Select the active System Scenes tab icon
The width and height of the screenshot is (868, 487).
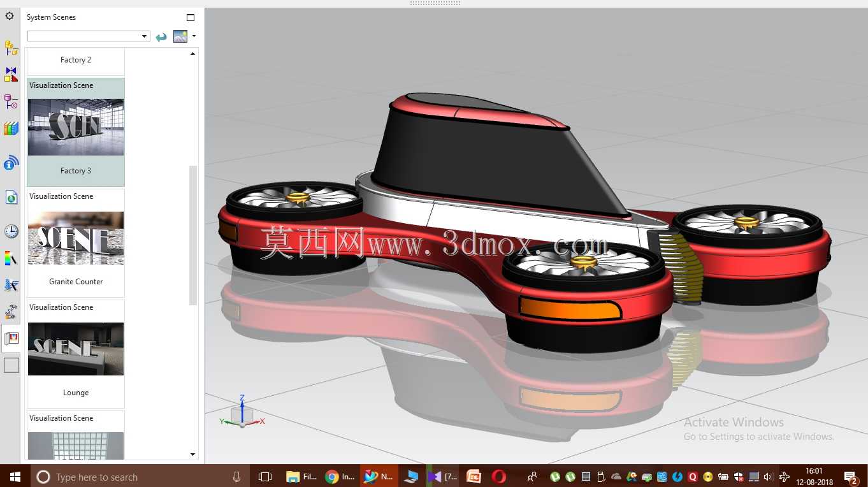click(x=11, y=338)
